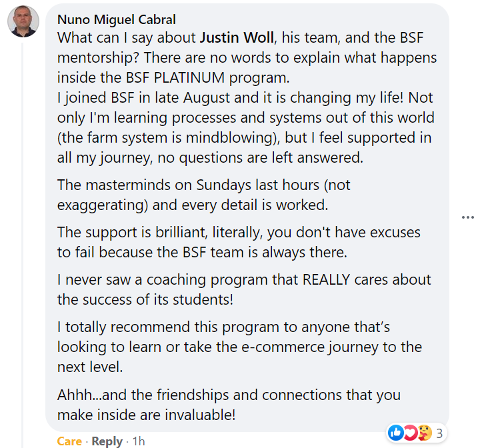Screen dimensions: 486x448
Task: Reply to Nuno's comment
Action: click(107, 441)
